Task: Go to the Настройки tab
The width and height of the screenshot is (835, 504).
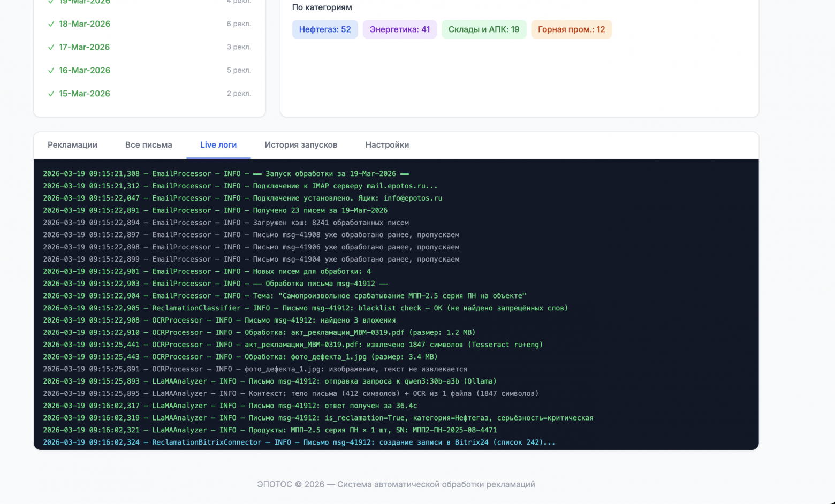Action: pyautogui.click(x=387, y=145)
